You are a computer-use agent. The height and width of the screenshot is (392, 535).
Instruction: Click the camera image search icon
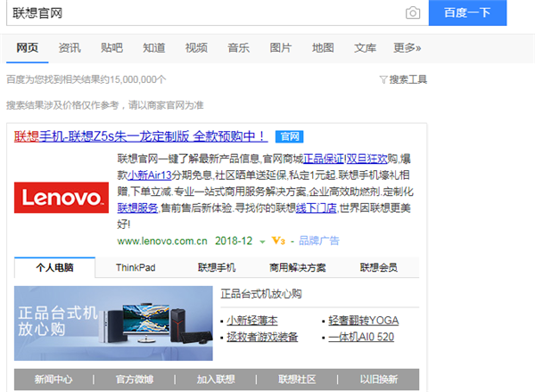[412, 12]
